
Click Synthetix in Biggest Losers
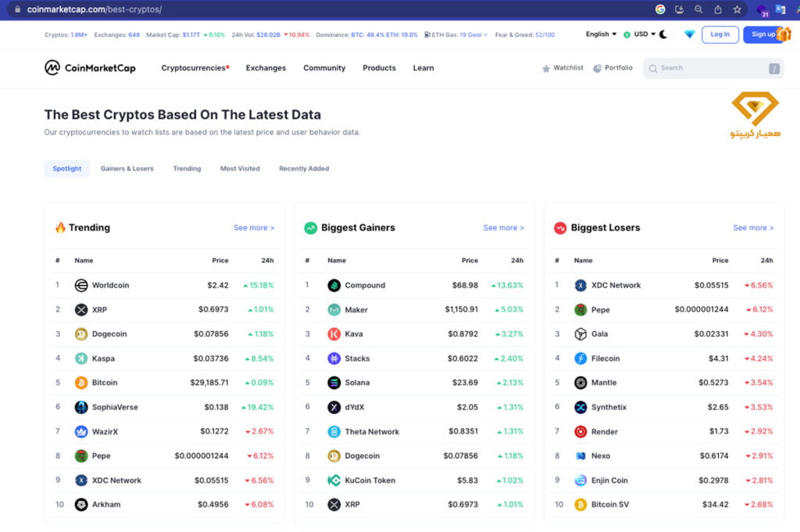click(x=609, y=407)
